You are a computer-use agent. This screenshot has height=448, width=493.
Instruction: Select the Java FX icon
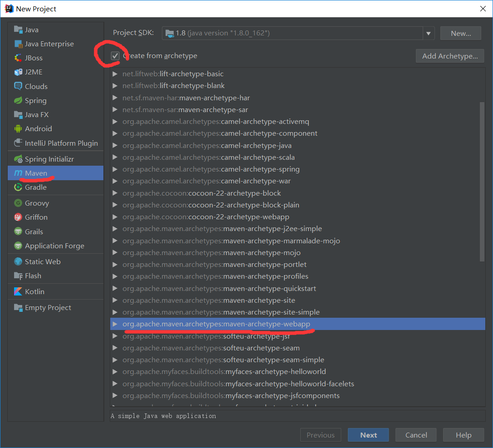(18, 114)
